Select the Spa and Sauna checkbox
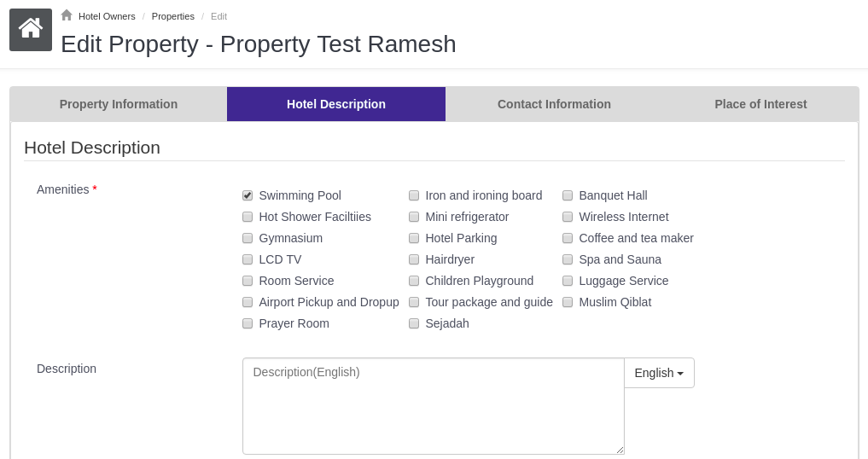This screenshot has width=868, height=459. click(568, 259)
